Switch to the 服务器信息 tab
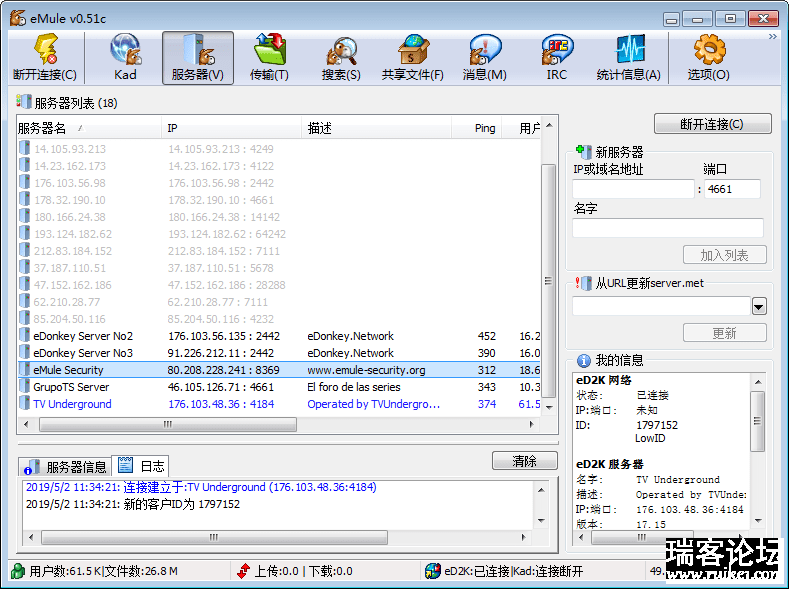 [x=65, y=467]
